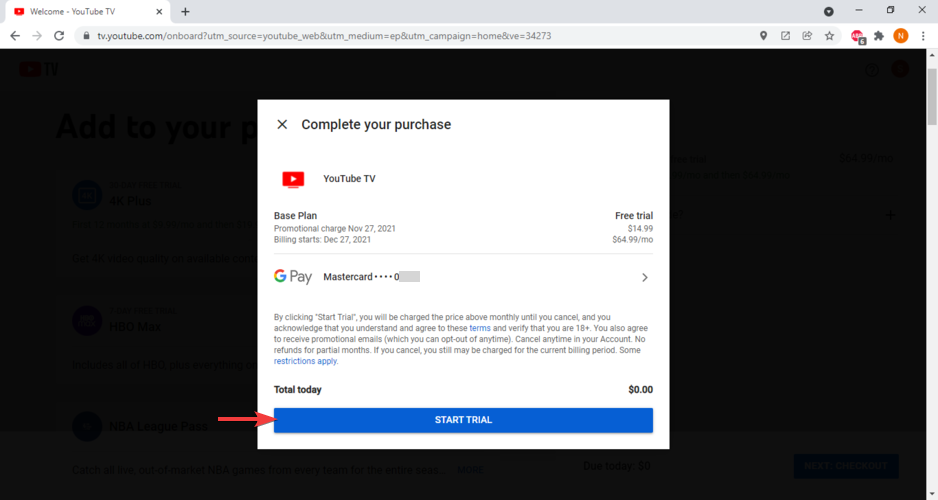Click the location pin icon in address bar

click(763, 35)
